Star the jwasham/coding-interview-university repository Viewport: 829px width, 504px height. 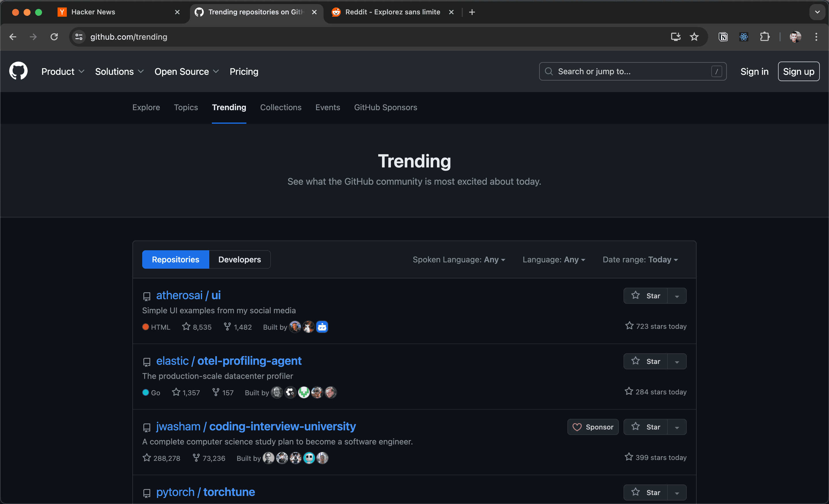[x=646, y=427]
